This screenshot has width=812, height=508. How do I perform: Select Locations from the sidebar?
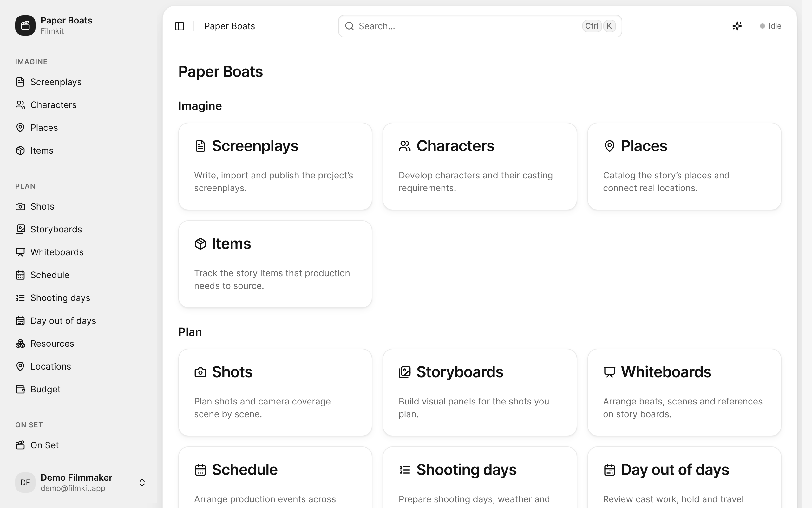pyautogui.click(x=81, y=366)
